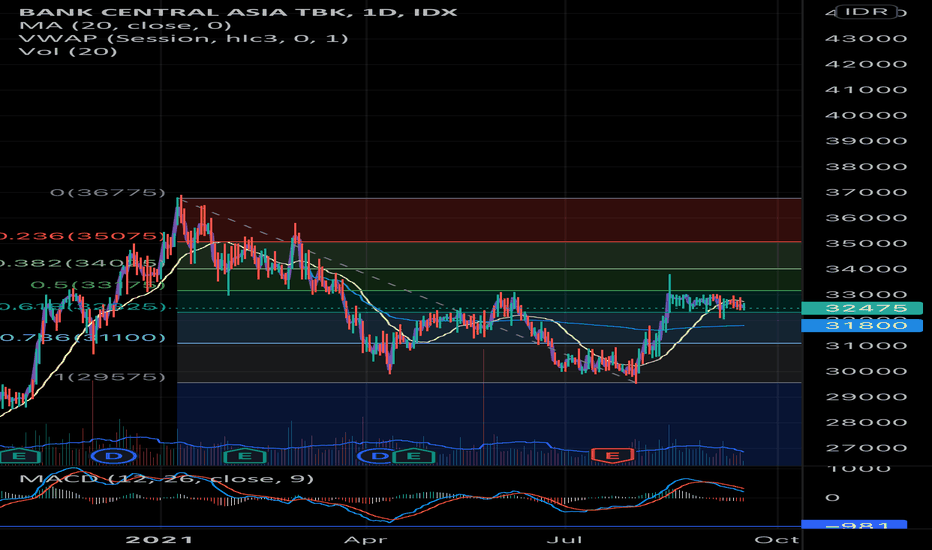Click the 43000 price axis value
This screenshot has width=932, height=550.
866,39
